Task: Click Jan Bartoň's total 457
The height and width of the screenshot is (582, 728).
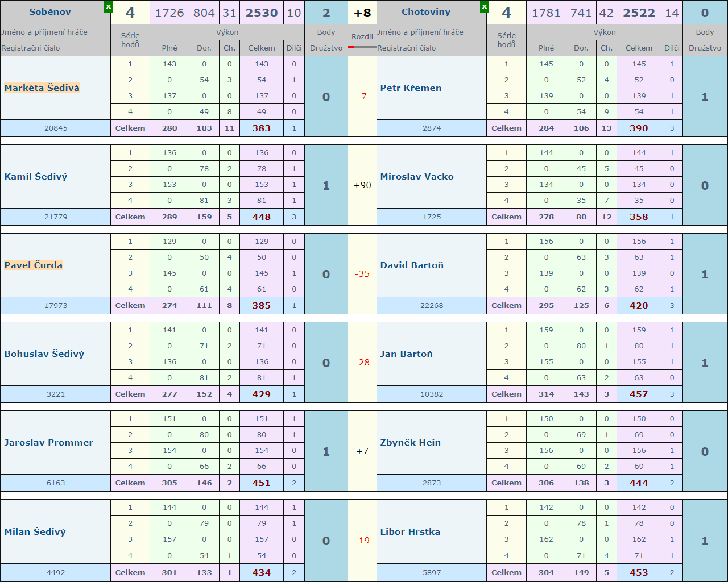Action: (x=639, y=394)
